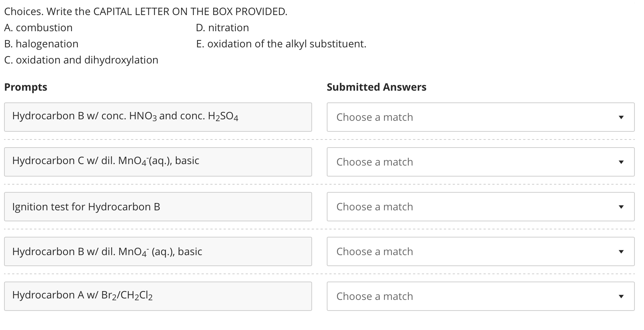The height and width of the screenshot is (330, 644).
Task: Select choice A combustion
Action: 38,27
